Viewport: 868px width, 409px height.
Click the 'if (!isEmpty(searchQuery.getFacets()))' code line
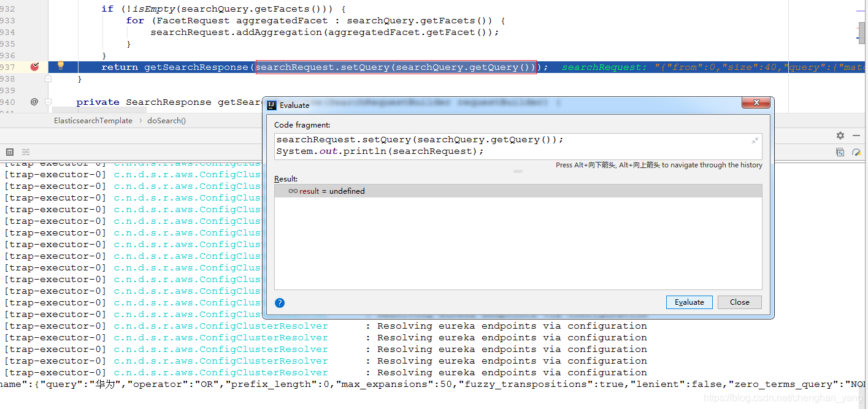coord(223,9)
